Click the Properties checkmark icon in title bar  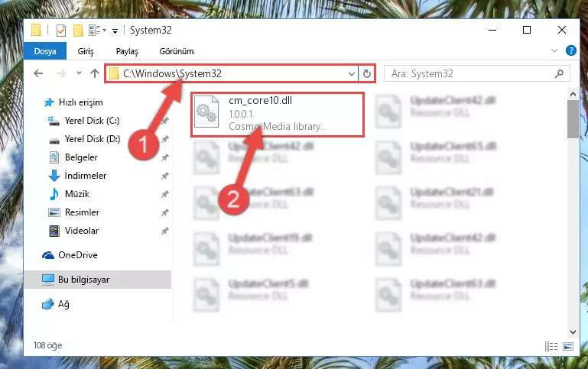(x=60, y=31)
